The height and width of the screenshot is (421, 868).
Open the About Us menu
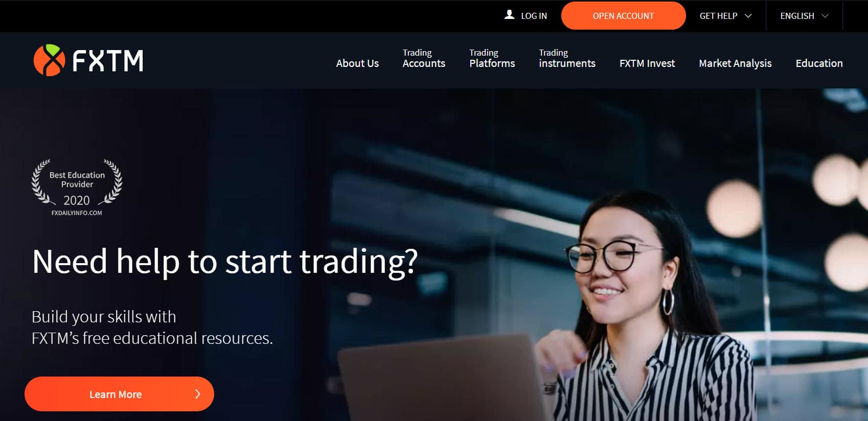pos(357,63)
